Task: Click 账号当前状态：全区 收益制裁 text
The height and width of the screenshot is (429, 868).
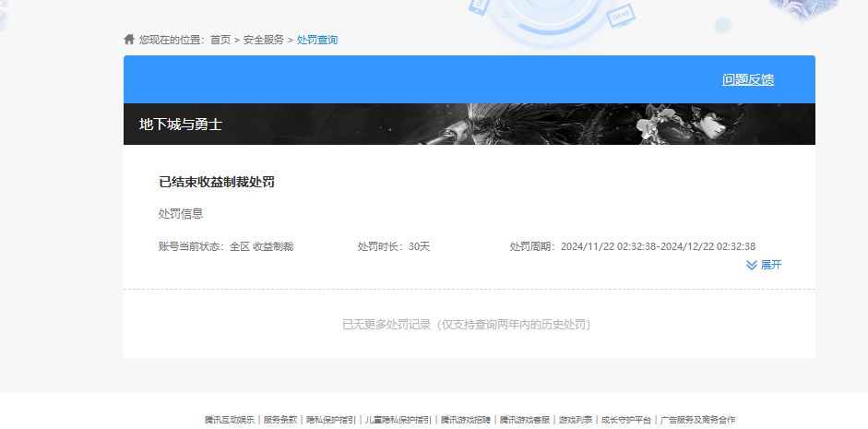Action: pos(226,247)
